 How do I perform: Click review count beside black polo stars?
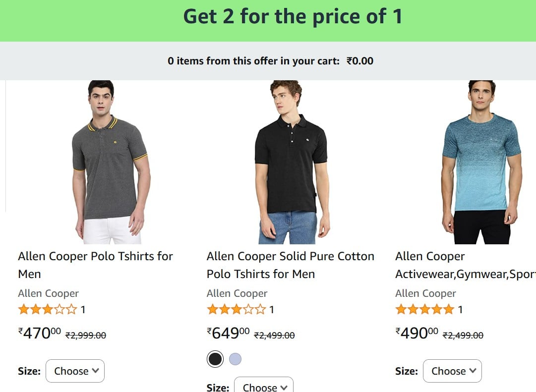[271, 310]
